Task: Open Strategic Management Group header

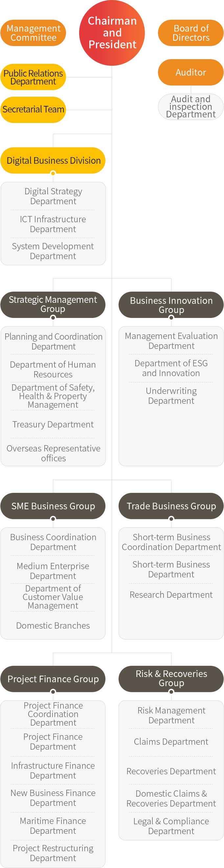Action: pyautogui.click(x=53, y=304)
